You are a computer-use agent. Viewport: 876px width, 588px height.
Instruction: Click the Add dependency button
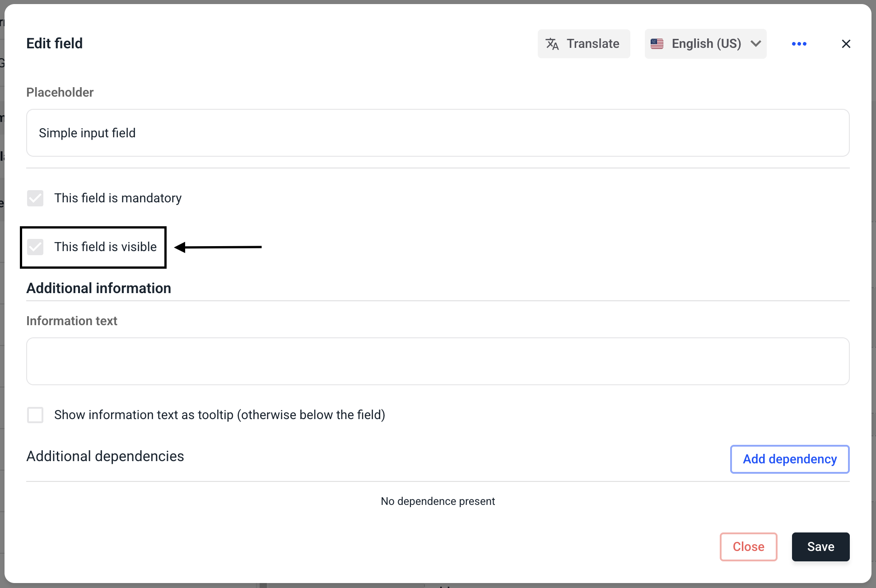(790, 459)
